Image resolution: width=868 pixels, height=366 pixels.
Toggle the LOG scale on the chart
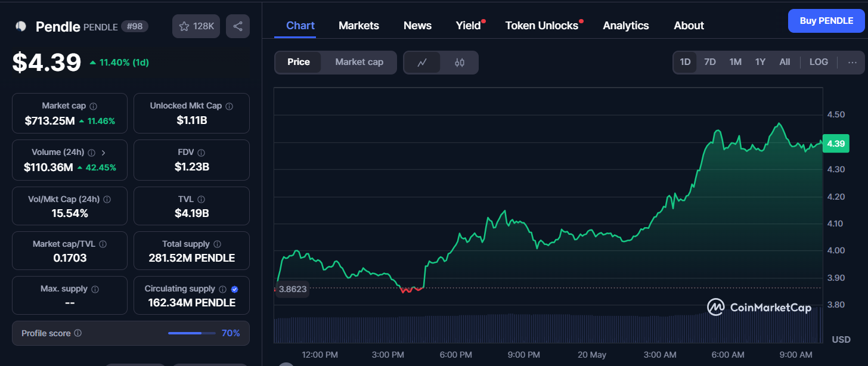(x=819, y=62)
